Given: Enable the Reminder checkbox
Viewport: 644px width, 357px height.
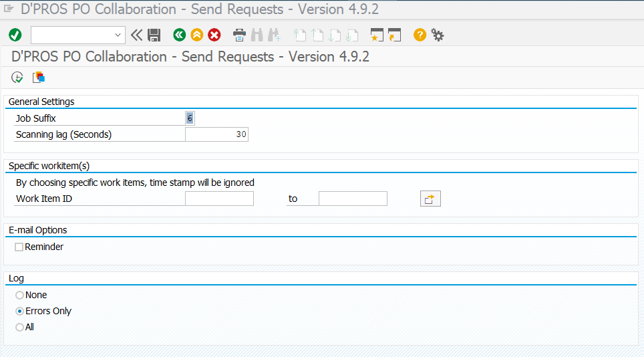Looking at the screenshot, I should click(19, 247).
